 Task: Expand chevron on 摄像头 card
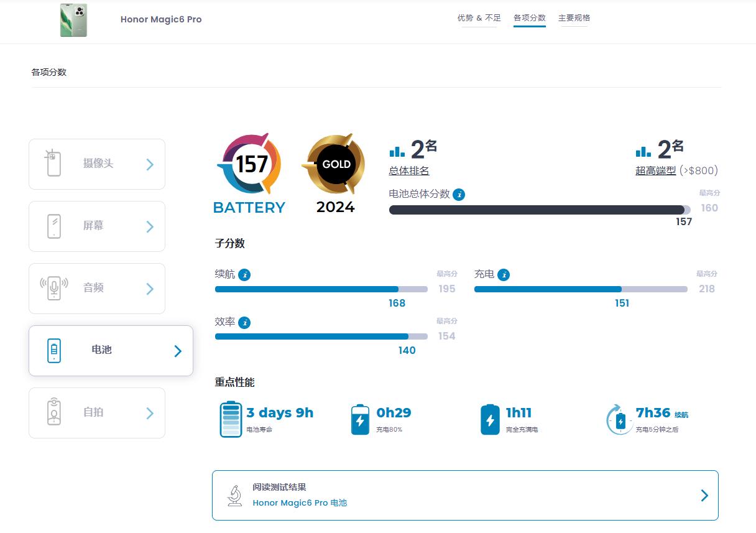click(x=150, y=164)
